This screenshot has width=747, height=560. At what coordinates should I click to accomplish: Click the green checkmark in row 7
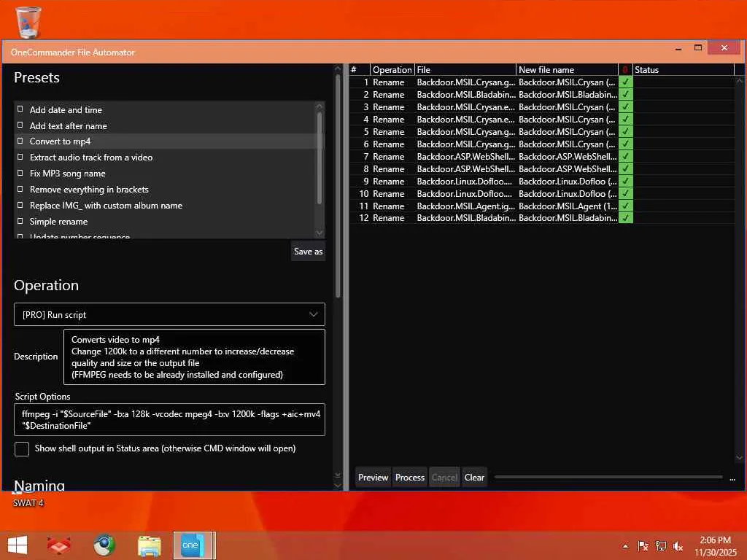(625, 156)
